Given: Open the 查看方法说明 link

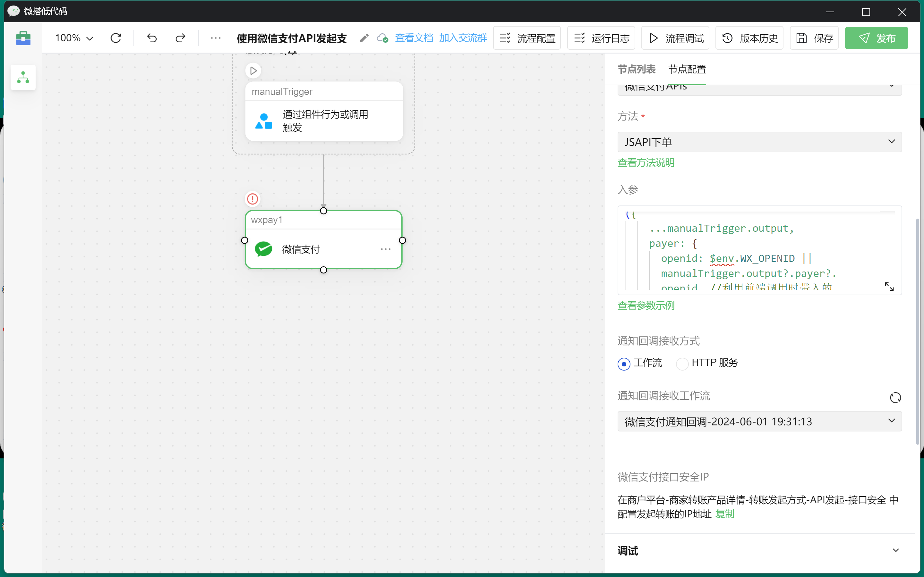Looking at the screenshot, I should (x=646, y=163).
